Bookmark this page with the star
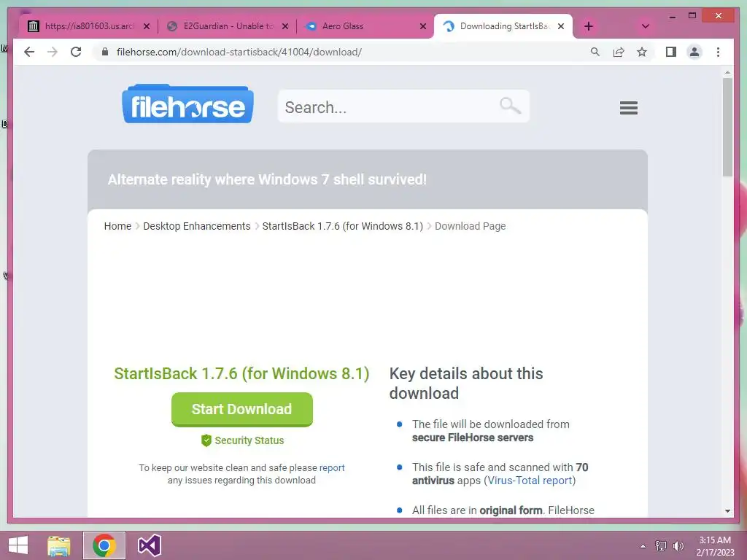The image size is (747, 560). point(642,52)
